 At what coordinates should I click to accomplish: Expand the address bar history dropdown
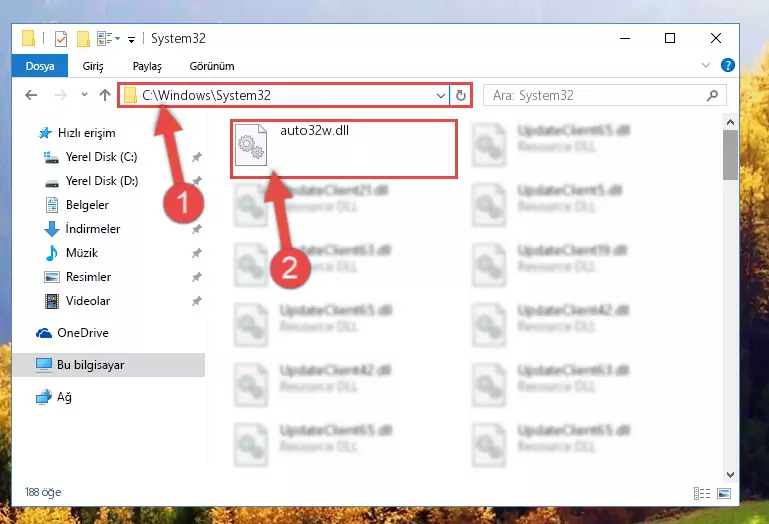click(x=440, y=95)
